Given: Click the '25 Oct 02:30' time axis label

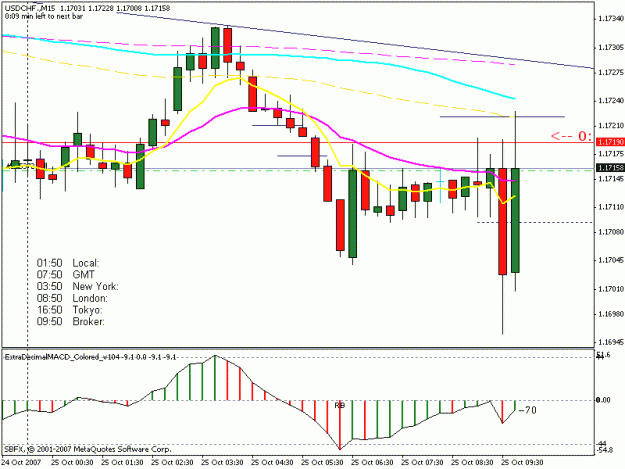Looking at the screenshot, I should 172,463.
